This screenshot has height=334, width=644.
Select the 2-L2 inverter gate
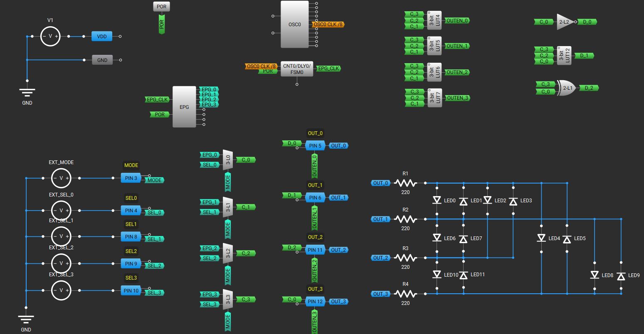point(565,22)
